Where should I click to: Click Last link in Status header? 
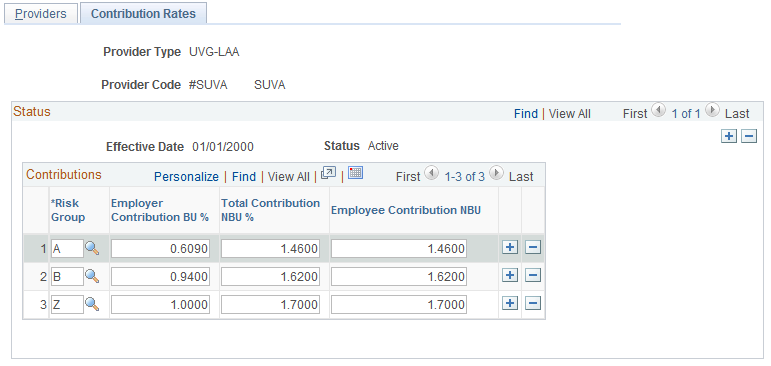737,114
